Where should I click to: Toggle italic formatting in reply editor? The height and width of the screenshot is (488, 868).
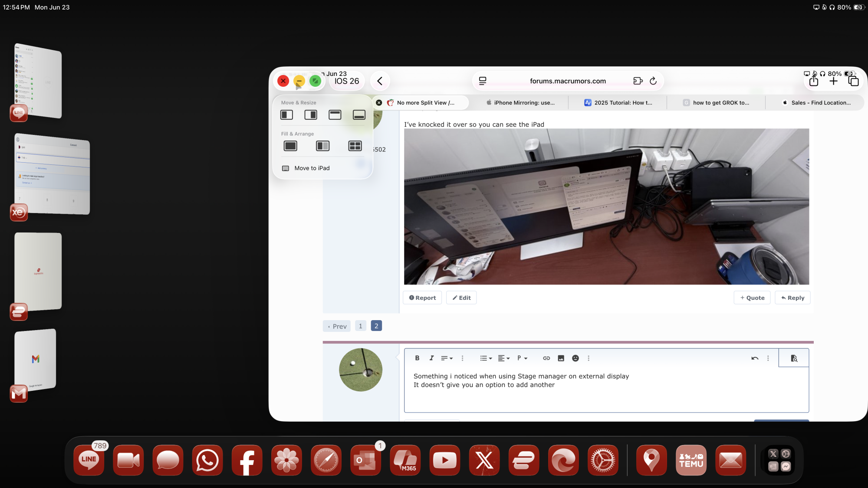pos(431,358)
